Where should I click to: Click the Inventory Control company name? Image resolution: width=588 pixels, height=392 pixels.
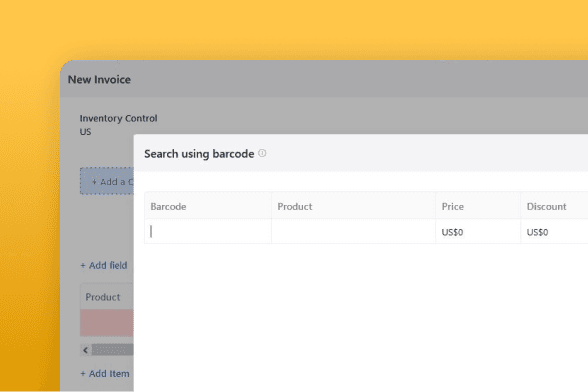118,118
